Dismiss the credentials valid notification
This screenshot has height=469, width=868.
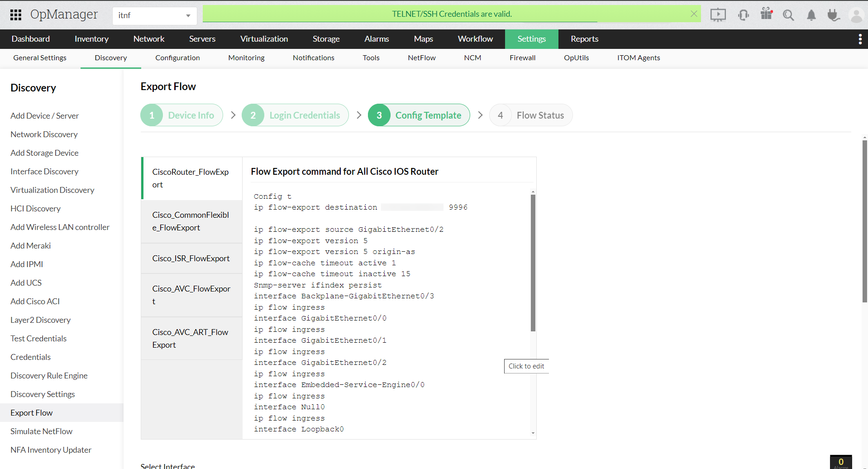(x=694, y=14)
